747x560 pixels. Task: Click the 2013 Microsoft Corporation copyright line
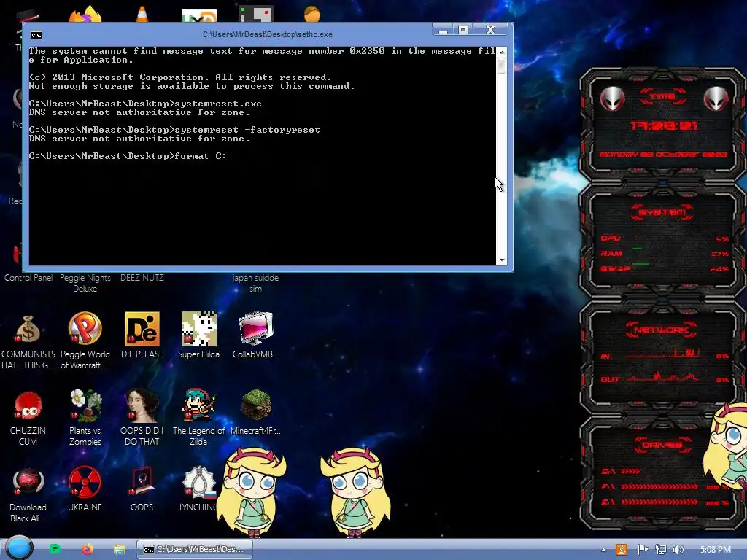click(x=180, y=77)
